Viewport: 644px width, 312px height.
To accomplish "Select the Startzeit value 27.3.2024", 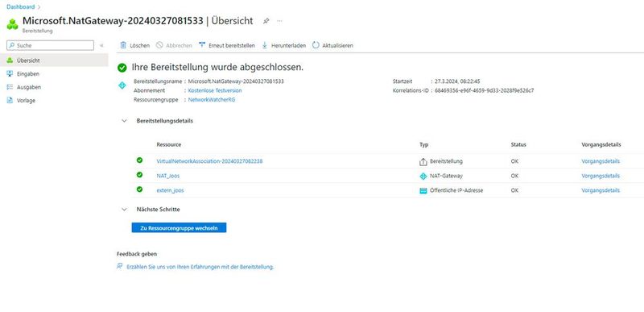I will point(456,81).
